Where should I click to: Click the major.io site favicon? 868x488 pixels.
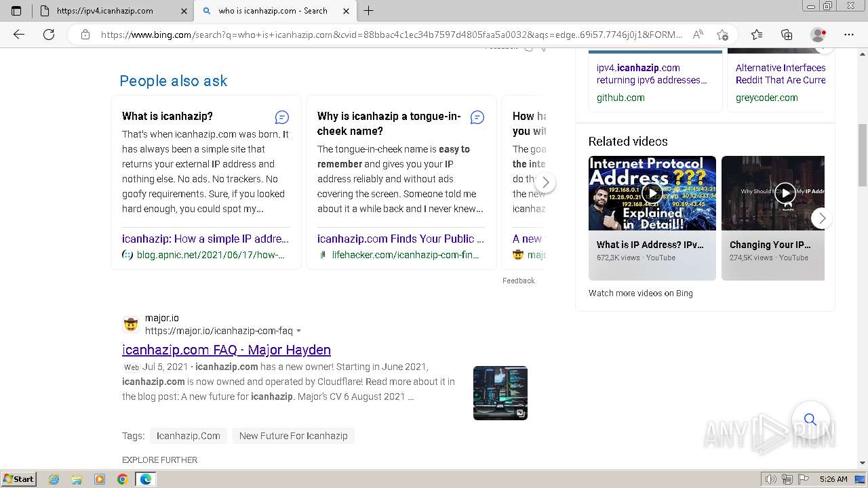131,325
